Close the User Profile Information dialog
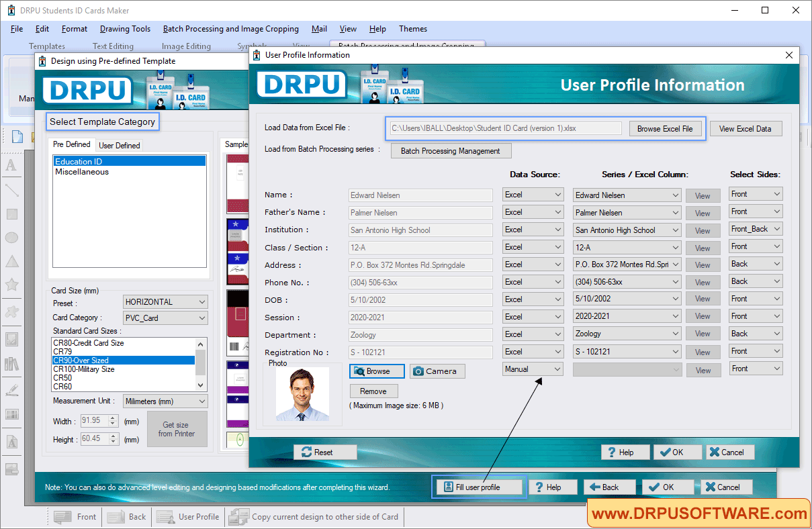 pyautogui.click(x=789, y=55)
